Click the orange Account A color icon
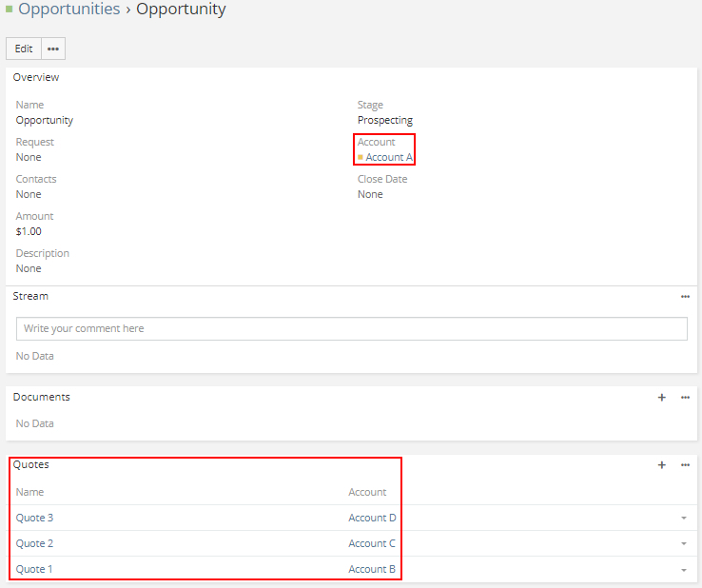This screenshot has height=588, width=702. (361, 157)
